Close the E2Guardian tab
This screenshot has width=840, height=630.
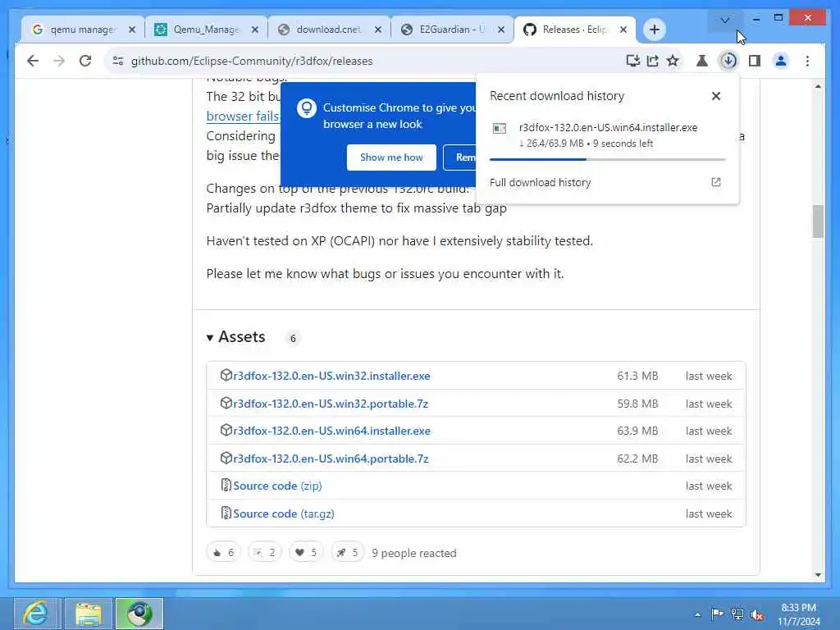[x=501, y=30]
